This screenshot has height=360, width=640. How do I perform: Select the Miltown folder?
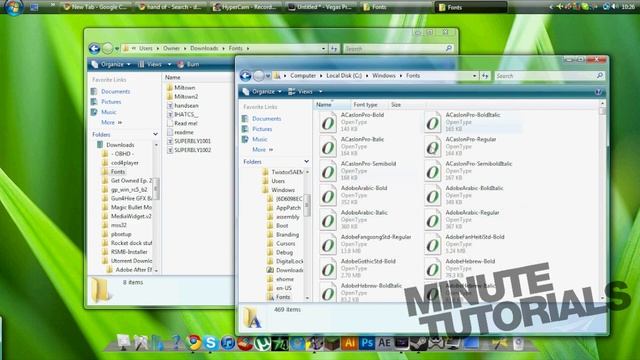(184, 88)
